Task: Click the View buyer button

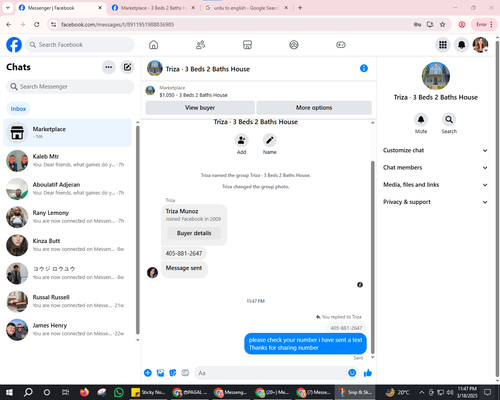Action: (x=200, y=108)
